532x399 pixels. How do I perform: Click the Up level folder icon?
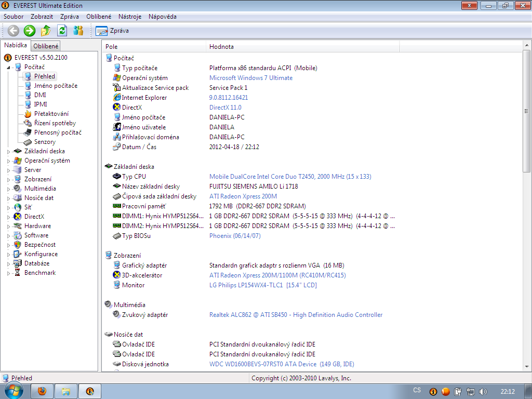(46, 31)
